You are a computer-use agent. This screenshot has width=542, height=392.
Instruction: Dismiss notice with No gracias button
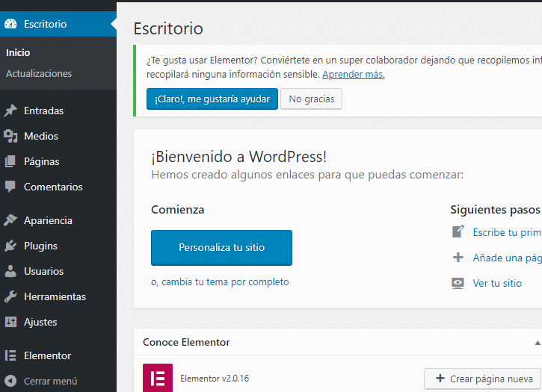pyautogui.click(x=311, y=99)
